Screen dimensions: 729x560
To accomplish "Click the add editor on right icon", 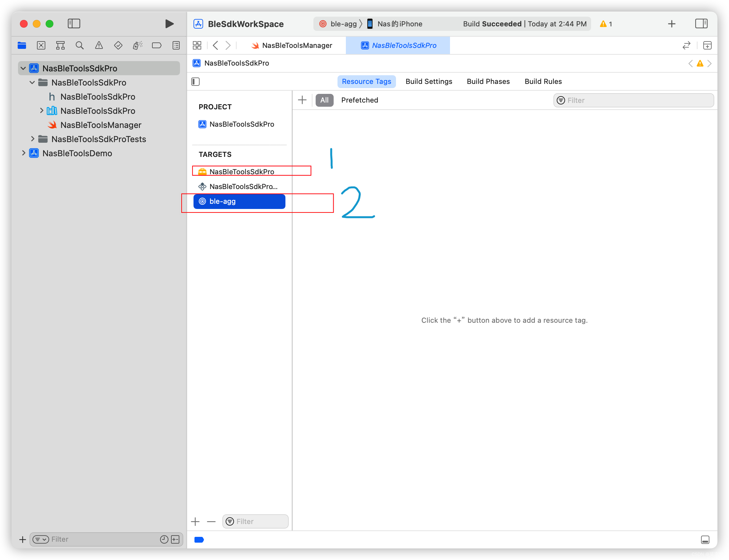I will [707, 45].
